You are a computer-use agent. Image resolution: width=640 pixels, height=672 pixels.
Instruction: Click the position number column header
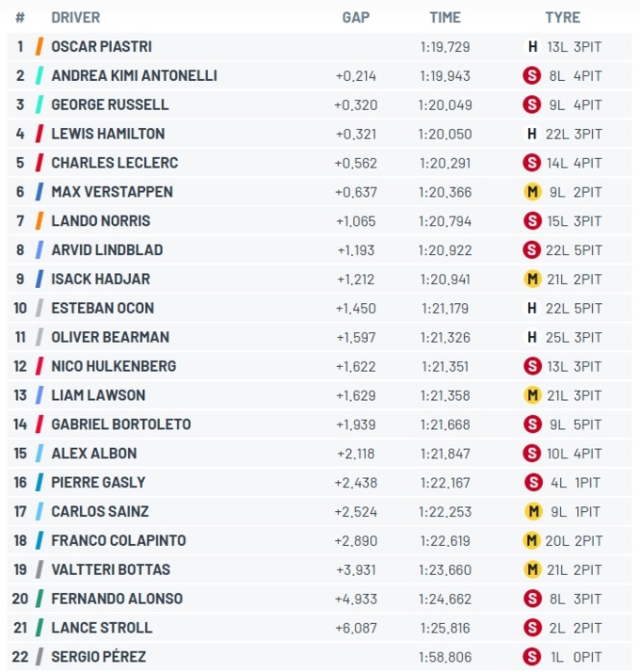pos(20,17)
